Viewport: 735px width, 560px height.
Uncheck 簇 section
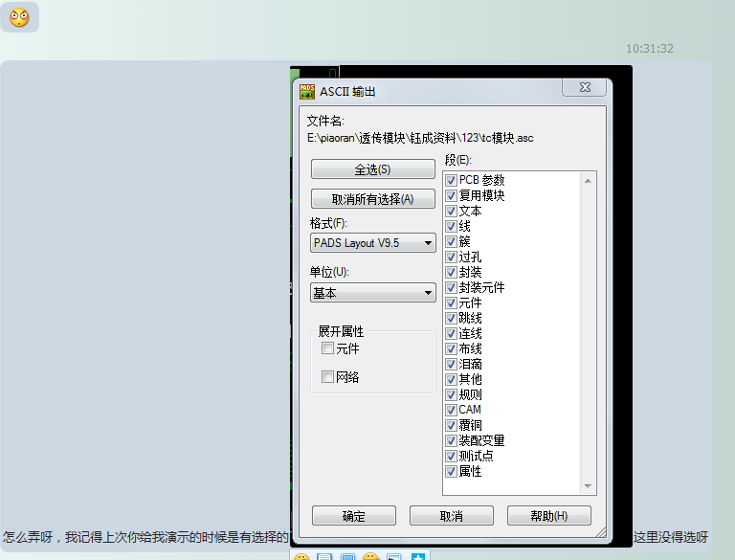451,241
